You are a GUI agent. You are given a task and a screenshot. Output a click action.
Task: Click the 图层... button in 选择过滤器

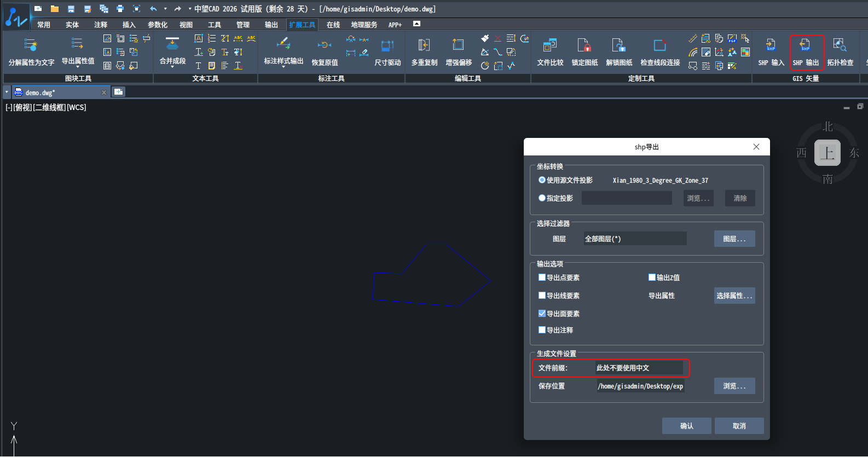point(734,239)
